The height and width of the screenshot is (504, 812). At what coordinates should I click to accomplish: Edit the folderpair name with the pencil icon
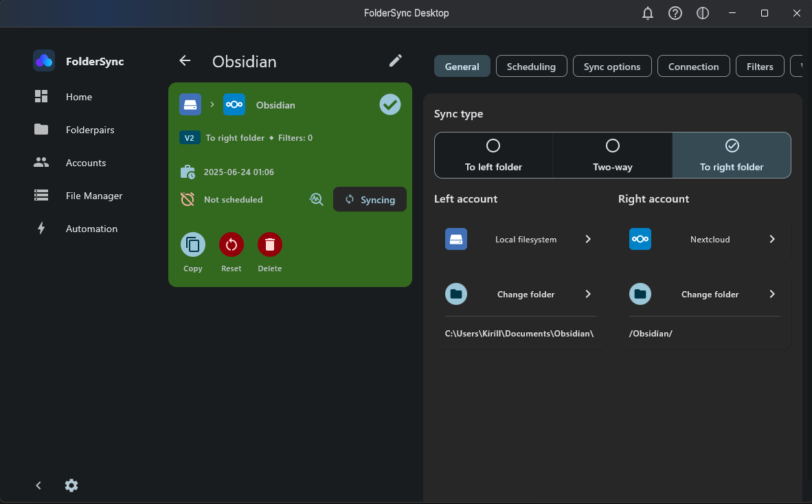[x=396, y=61]
